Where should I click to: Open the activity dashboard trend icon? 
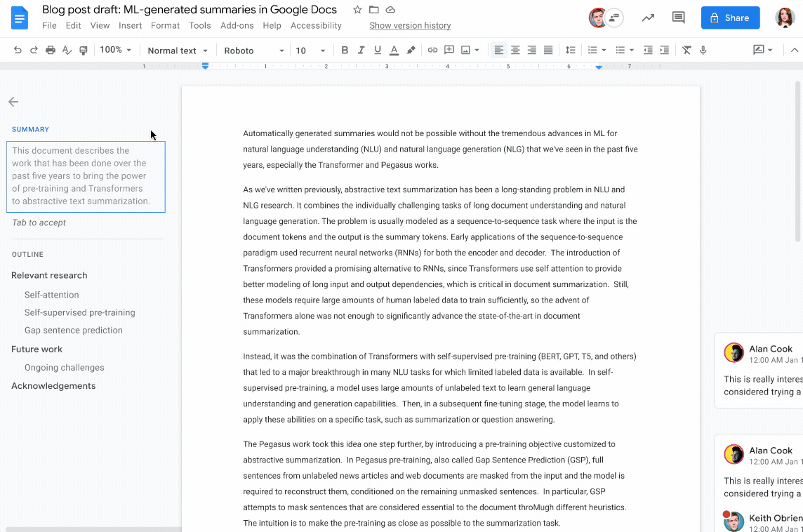coord(648,18)
